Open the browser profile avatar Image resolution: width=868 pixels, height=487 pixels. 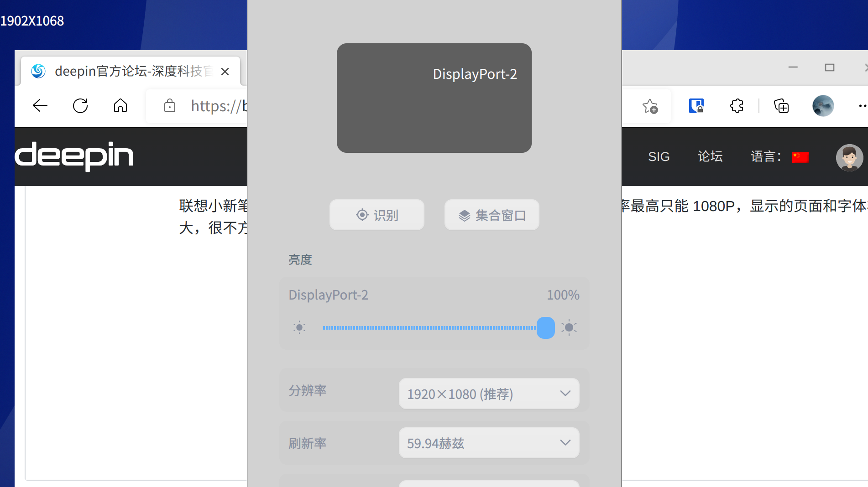point(823,106)
